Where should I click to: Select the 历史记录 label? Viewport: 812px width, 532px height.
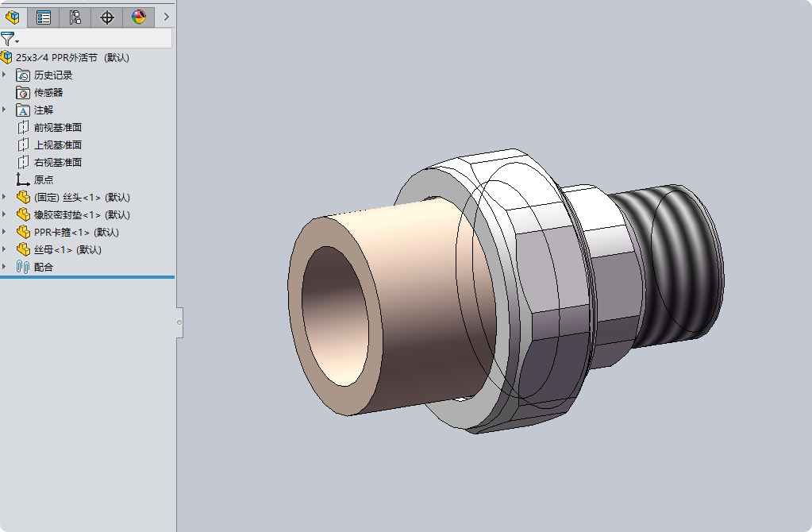click(x=53, y=75)
